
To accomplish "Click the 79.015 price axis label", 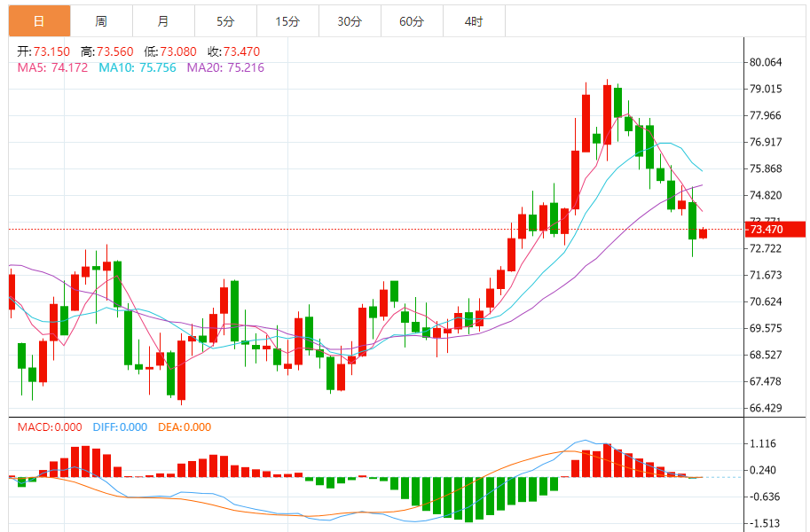I will (x=766, y=89).
